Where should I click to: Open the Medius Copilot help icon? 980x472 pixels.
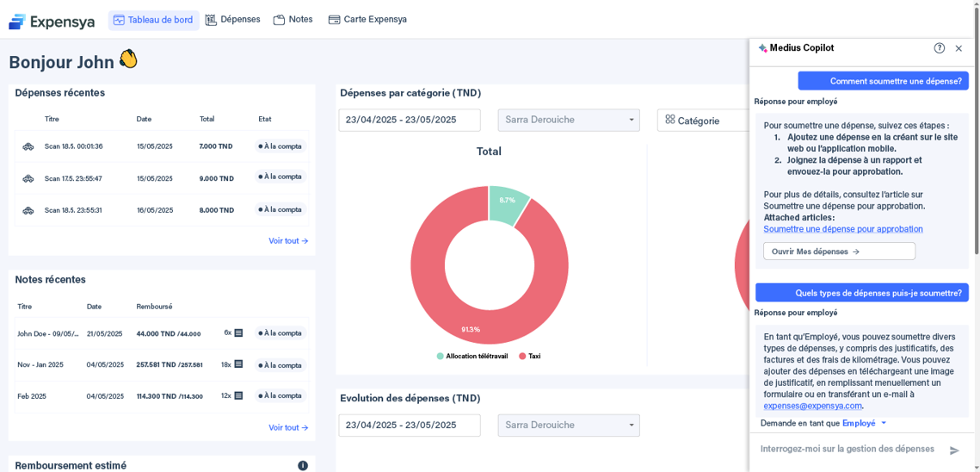tap(939, 48)
